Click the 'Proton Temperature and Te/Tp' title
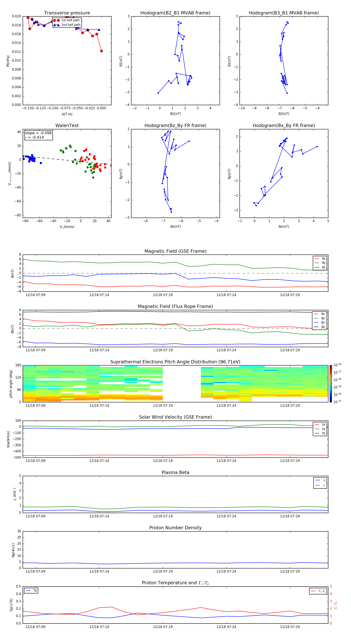351x644 pixels. point(175,583)
